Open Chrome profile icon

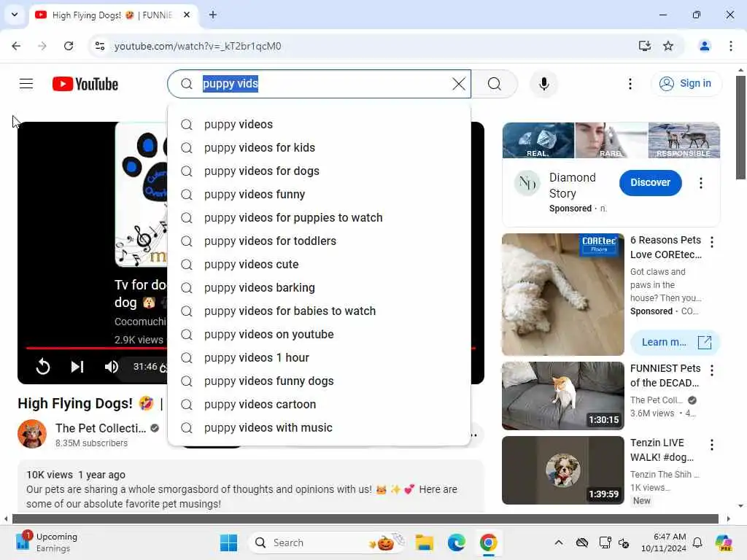(x=704, y=46)
